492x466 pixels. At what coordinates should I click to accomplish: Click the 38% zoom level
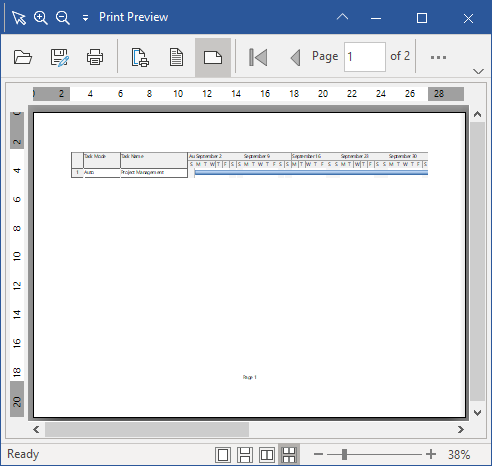coord(459,454)
